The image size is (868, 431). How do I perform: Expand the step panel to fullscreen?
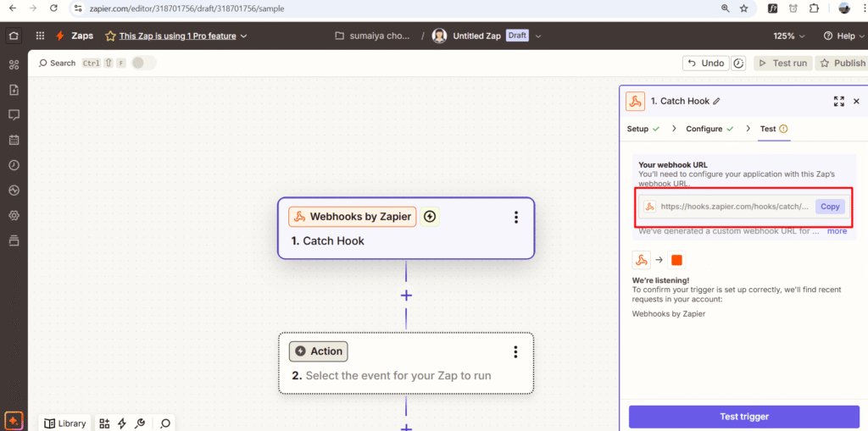click(838, 101)
